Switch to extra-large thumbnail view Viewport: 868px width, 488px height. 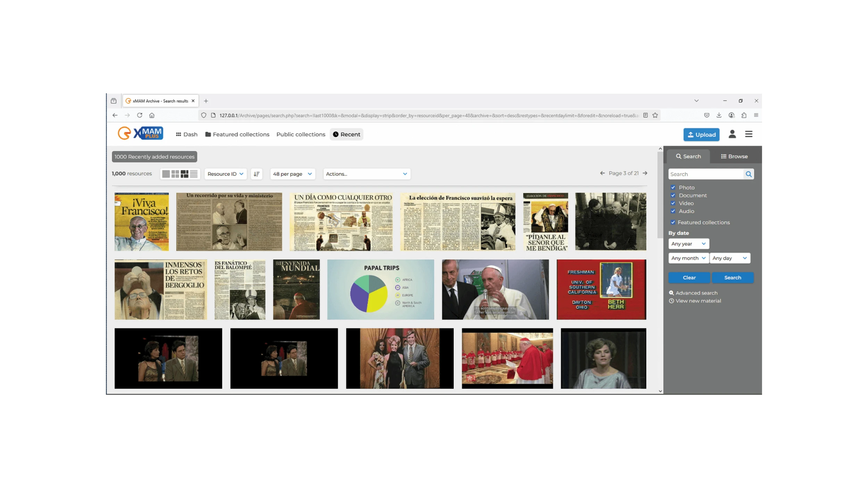[166, 174]
